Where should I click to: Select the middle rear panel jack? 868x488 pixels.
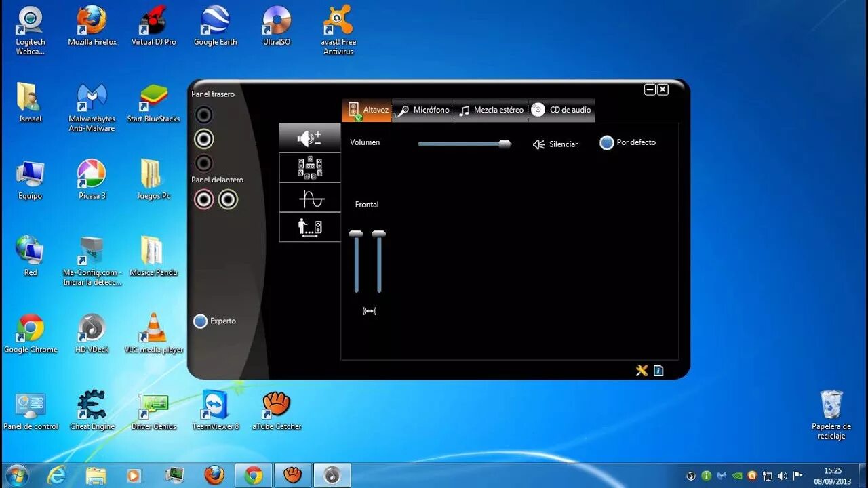coord(203,139)
